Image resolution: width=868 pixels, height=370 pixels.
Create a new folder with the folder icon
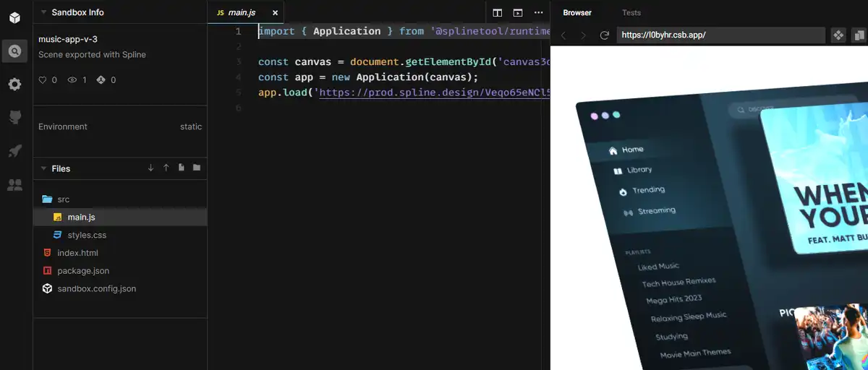coord(196,168)
